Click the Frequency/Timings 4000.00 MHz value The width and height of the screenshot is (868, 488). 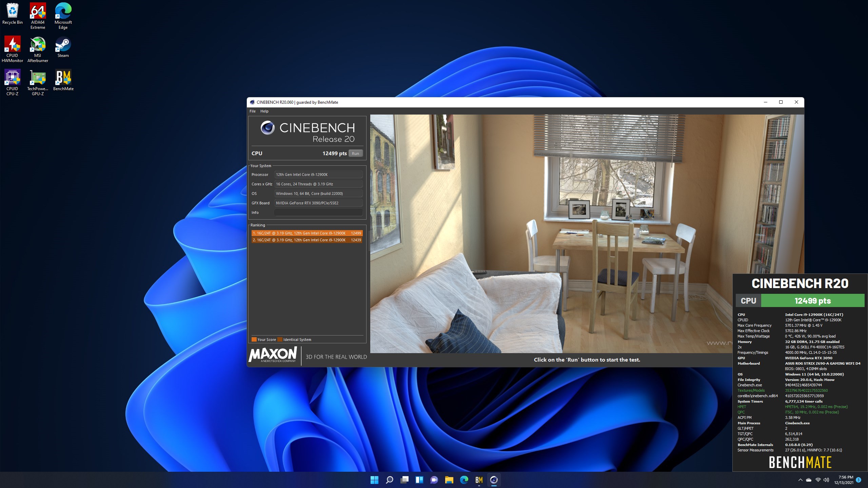(811, 352)
